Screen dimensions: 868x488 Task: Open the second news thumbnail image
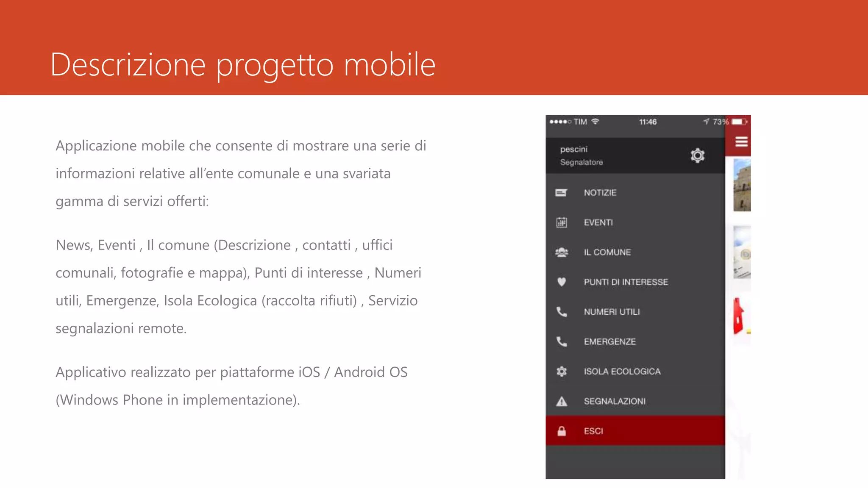(742, 252)
